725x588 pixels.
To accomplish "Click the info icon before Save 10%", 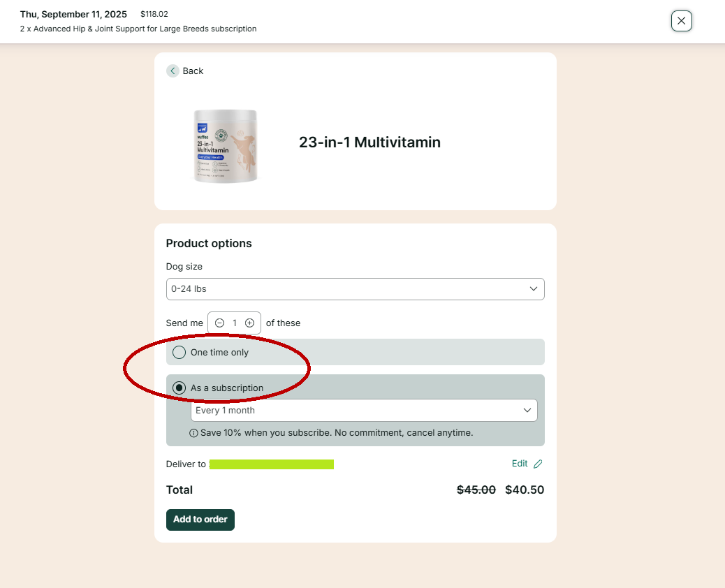I will point(193,433).
